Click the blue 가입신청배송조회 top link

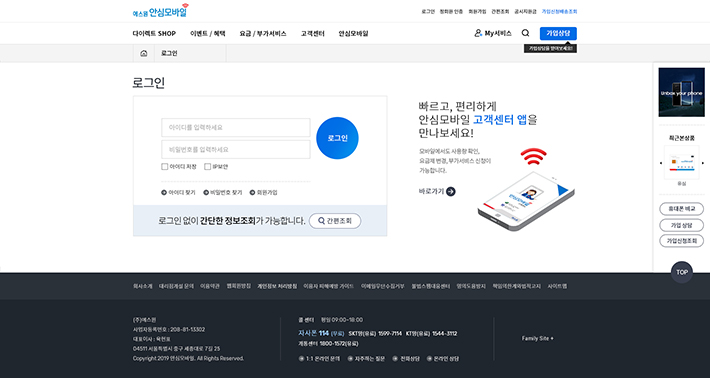[x=560, y=12]
